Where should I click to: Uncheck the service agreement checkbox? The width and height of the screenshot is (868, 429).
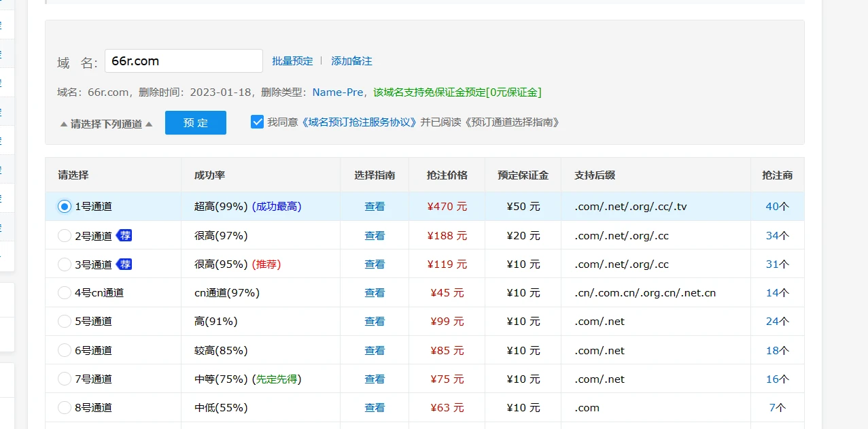point(257,122)
